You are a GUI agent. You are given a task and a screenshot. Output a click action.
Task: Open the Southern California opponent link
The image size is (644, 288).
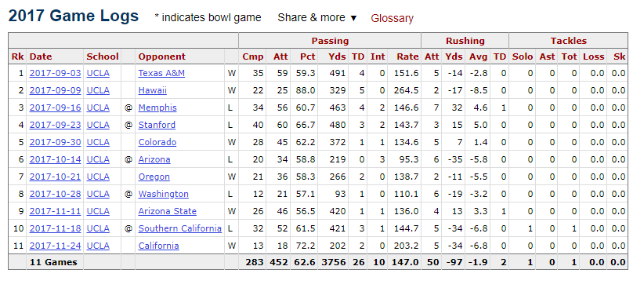[180, 228]
